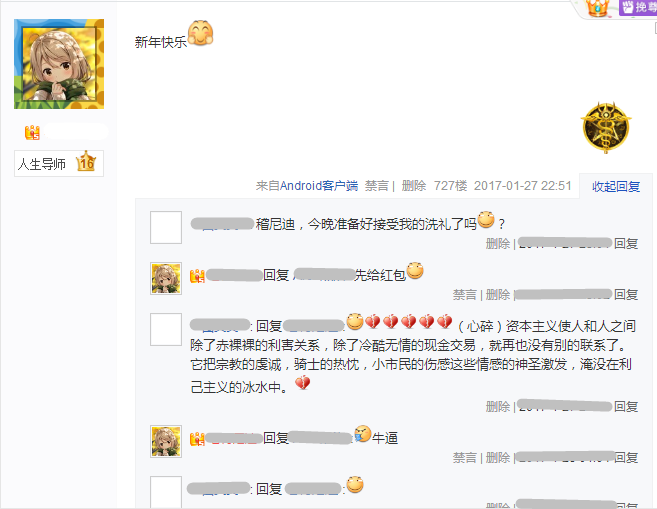The width and height of the screenshot is (657, 509).
Task: Delete the 稽尼迪 comment
Action: pyautogui.click(x=498, y=243)
